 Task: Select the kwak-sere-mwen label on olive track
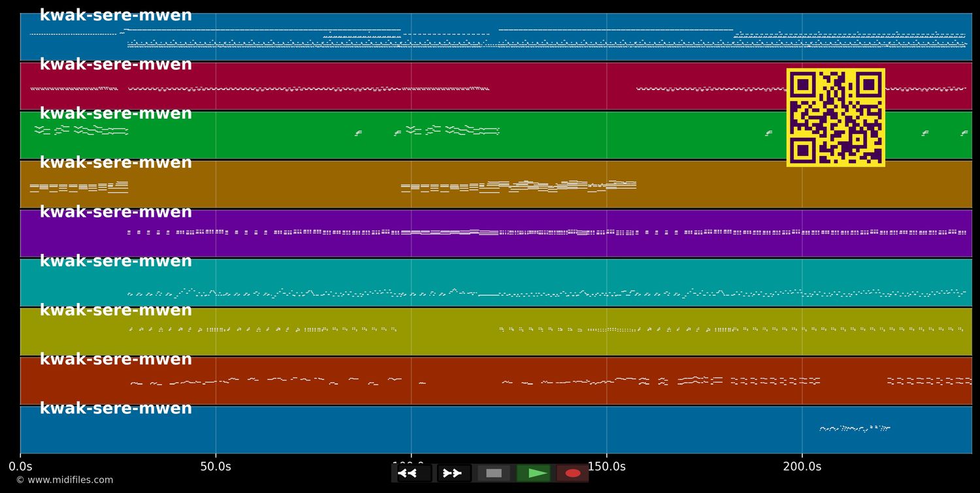(x=116, y=310)
